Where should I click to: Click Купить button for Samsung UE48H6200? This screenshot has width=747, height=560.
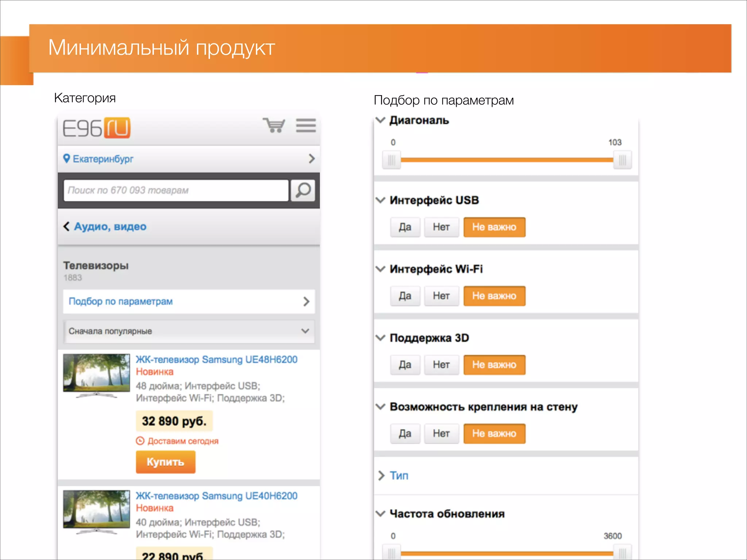(x=166, y=462)
